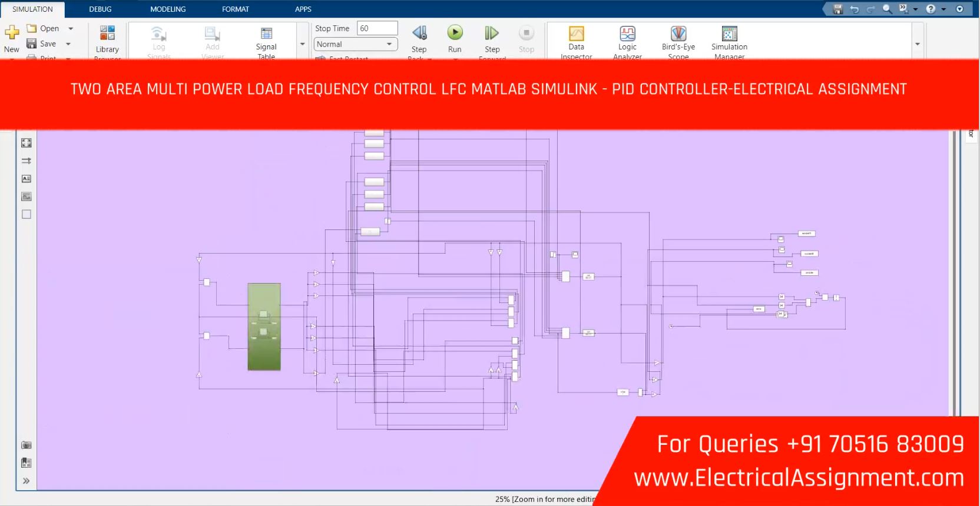The width and height of the screenshot is (980, 506).
Task: Expand the Open dropdown arrow
Action: click(x=70, y=28)
